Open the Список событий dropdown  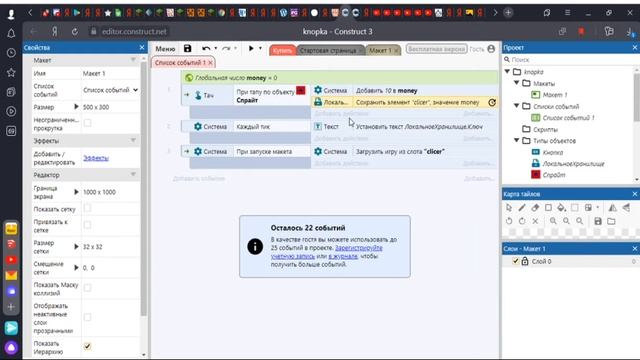pos(110,90)
